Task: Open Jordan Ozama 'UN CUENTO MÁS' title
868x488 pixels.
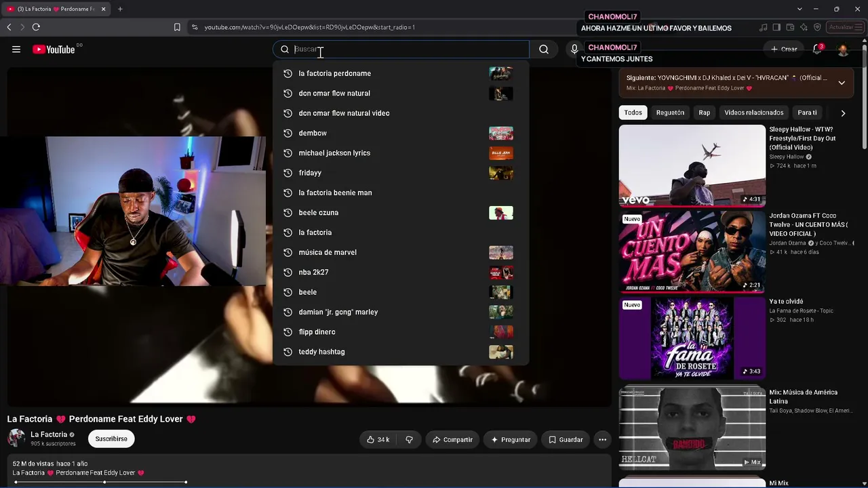Action: pos(809,224)
